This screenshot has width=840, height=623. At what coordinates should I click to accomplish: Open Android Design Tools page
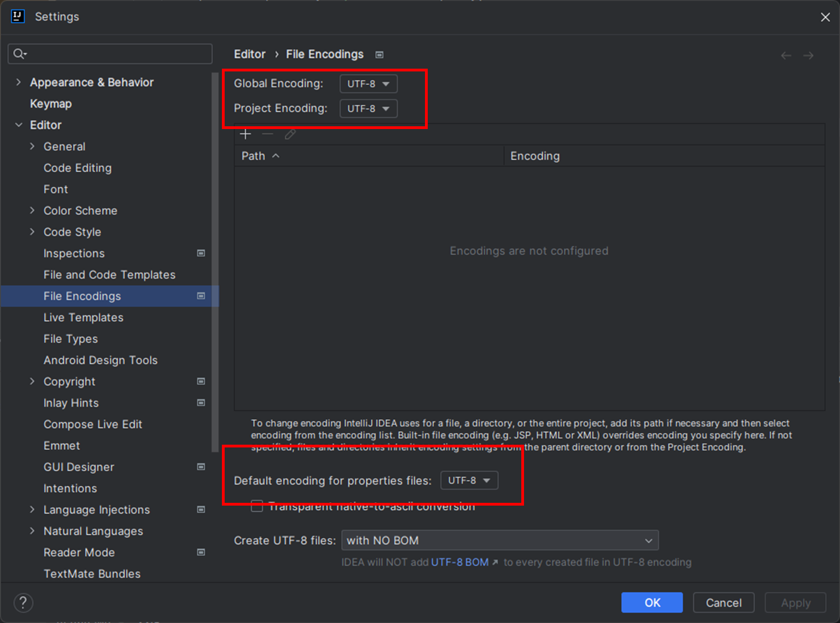(101, 360)
